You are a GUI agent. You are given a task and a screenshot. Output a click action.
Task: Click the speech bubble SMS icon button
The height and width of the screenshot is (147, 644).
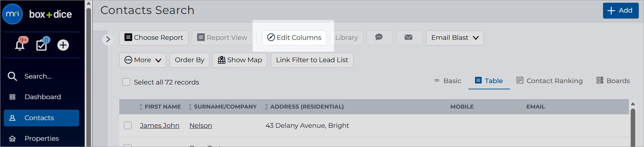[379, 38]
